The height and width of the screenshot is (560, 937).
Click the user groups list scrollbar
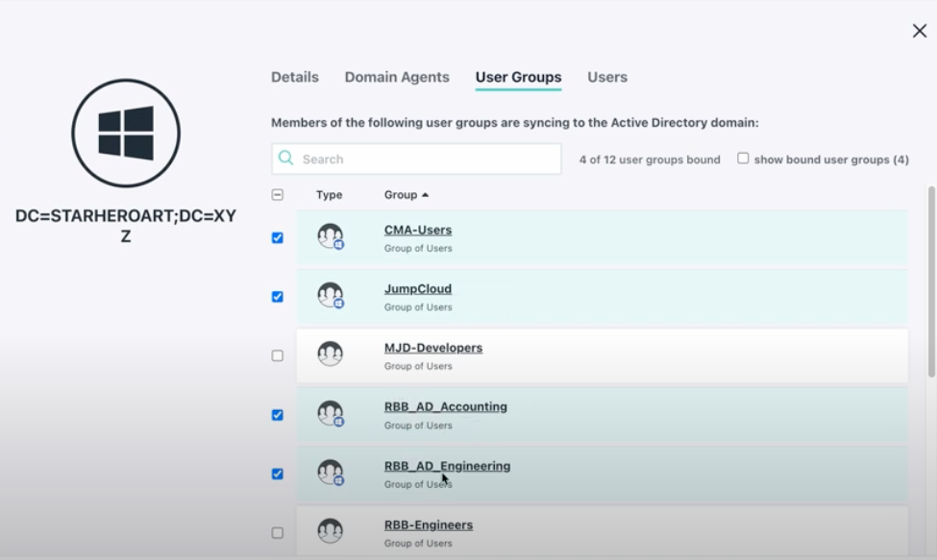coord(931,281)
